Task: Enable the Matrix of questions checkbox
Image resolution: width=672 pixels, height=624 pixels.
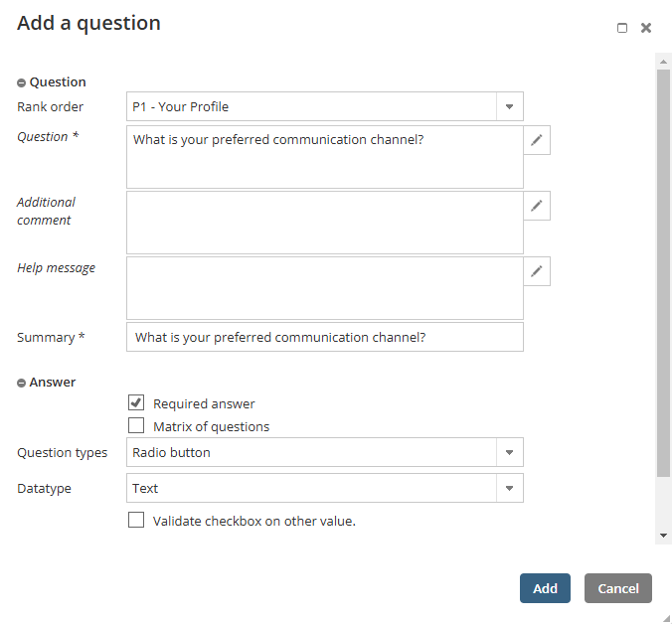Action: tap(136, 426)
